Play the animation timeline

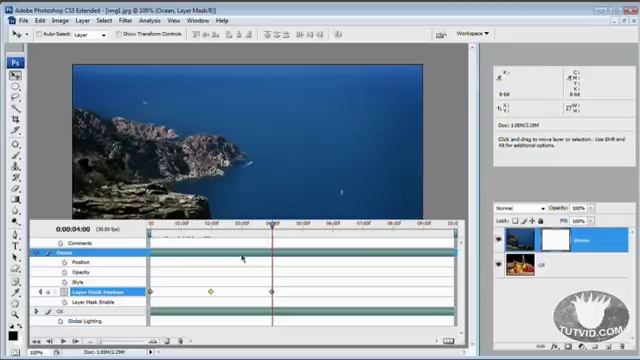pos(63,341)
